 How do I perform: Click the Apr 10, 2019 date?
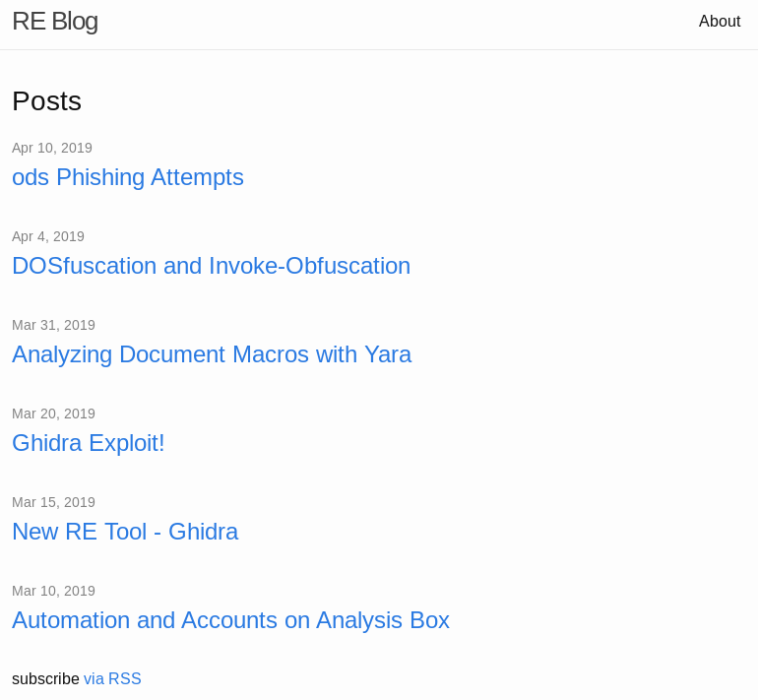click(x=52, y=148)
